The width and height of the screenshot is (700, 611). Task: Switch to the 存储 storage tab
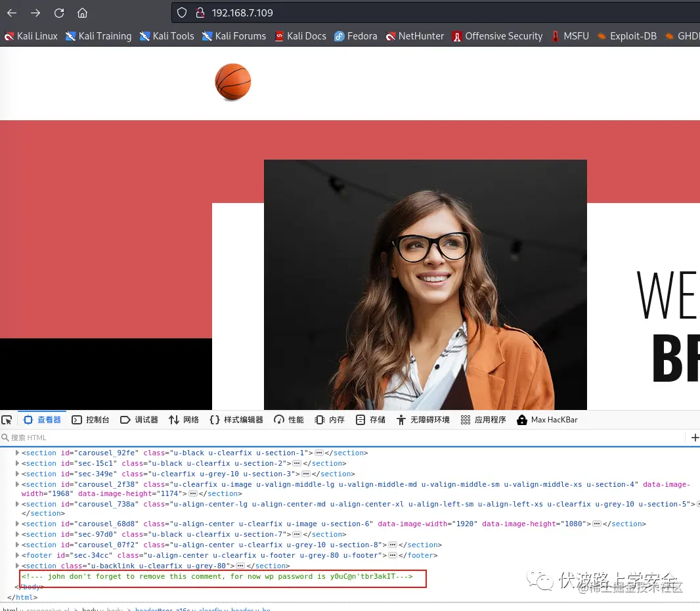(x=370, y=420)
